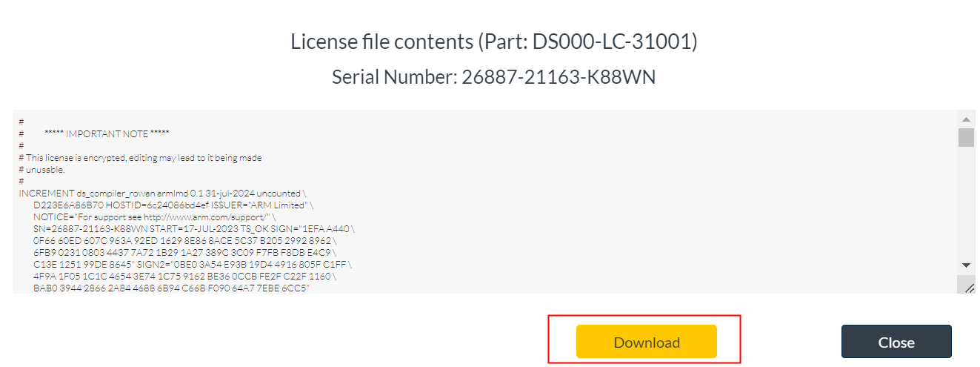
Task: Click the yellow Download button
Action: click(646, 342)
